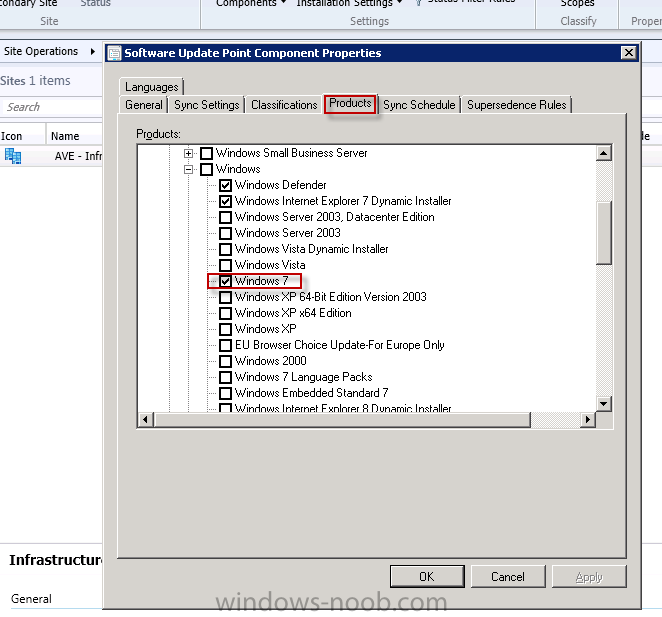Uncheck Windows Internet Explorer 7 Dynamic Installer
662x617 pixels.
click(x=225, y=201)
